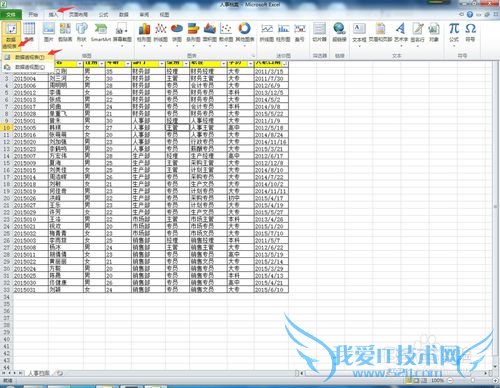500x388 pixels.
Task: Open filter dropdown on gender column header
Action: [102, 63]
